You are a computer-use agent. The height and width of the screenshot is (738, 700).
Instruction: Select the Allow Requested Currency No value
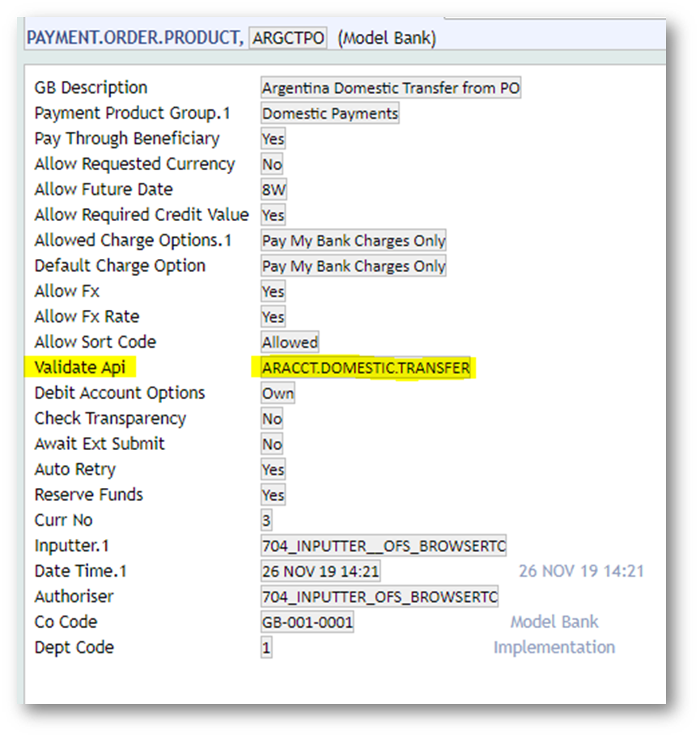coord(272,164)
